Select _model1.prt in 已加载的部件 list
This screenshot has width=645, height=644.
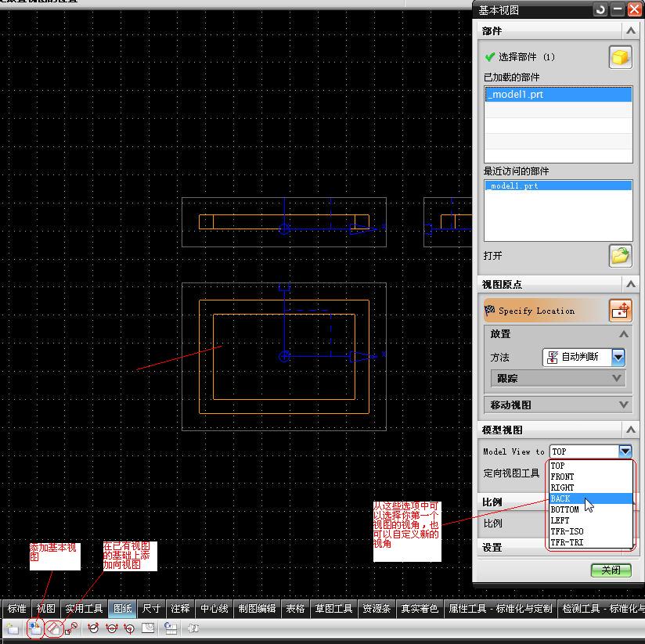tap(558, 94)
